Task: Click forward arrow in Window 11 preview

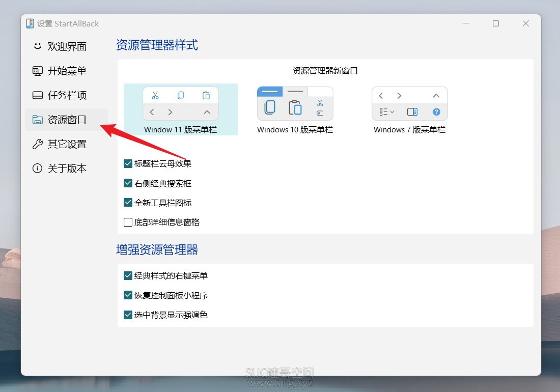Action: pyautogui.click(x=171, y=112)
